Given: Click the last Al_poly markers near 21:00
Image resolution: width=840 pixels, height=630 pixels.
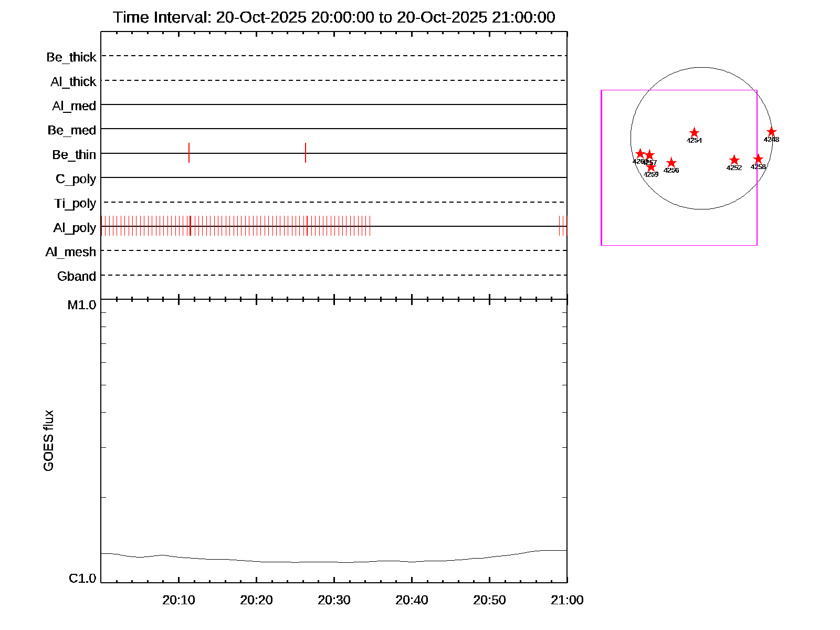Looking at the screenshot, I should (563, 226).
